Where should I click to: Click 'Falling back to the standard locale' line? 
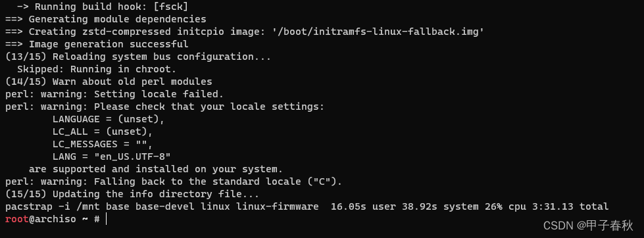click(174, 181)
